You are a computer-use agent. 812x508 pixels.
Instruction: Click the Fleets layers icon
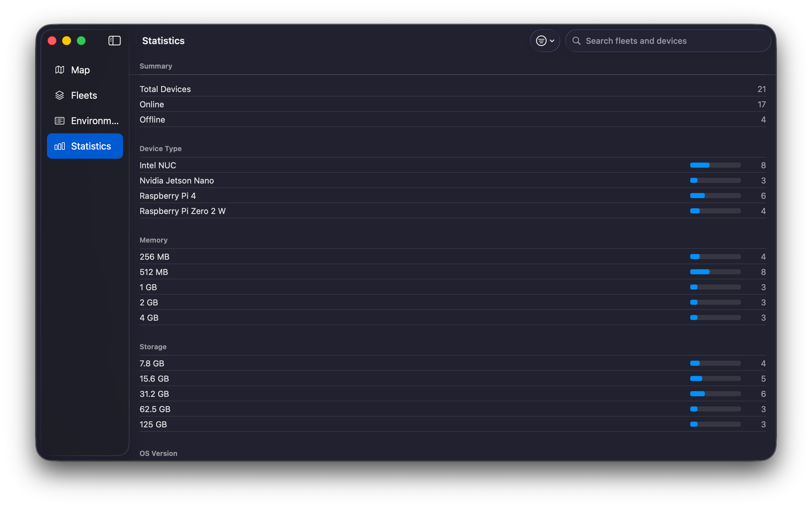tap(60, 96)
